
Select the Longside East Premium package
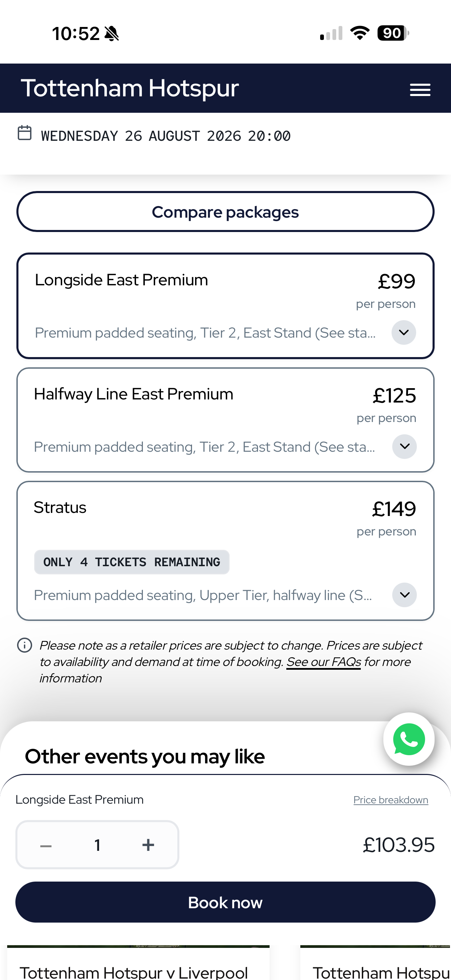click(225, 305)
